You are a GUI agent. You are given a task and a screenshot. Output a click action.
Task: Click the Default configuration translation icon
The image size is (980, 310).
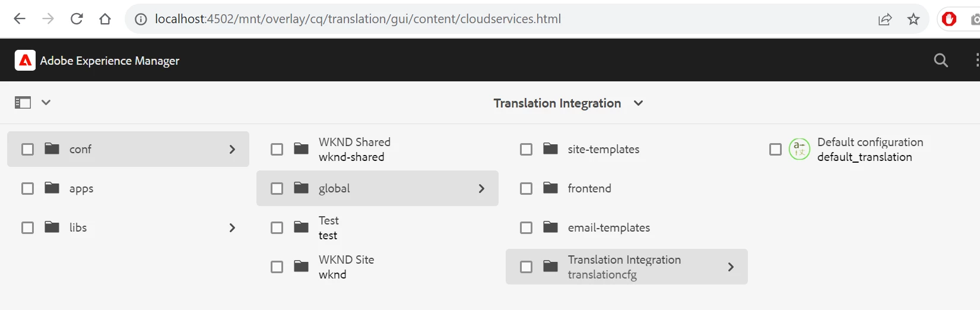[799, 149]
